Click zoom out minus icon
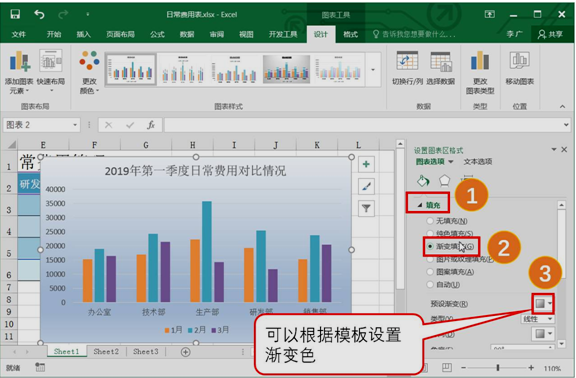Viewport: 576px width, 378px height. [x=464, y=367]
